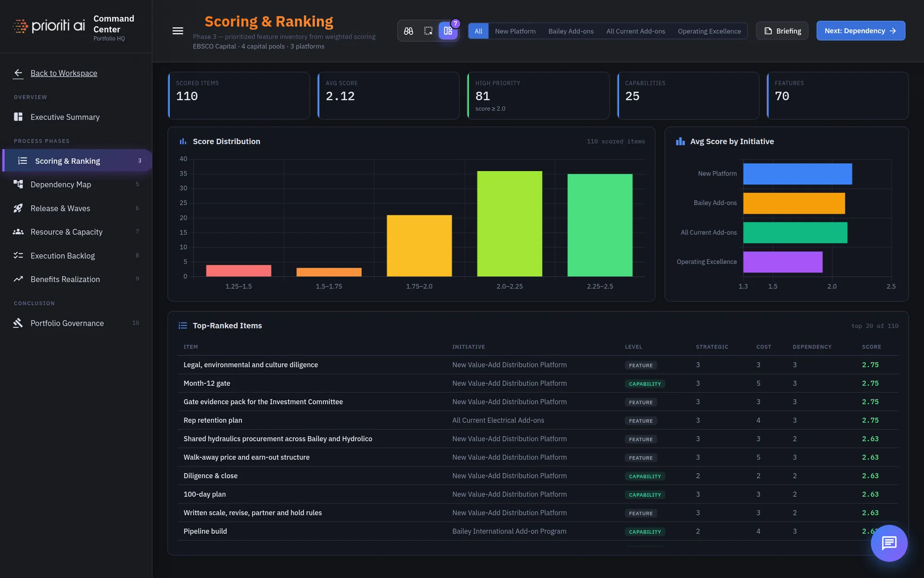Sort by the INITIATIVE column header
Screen dimensions: 924x578
pyautogui.click(x=468, y=347)
